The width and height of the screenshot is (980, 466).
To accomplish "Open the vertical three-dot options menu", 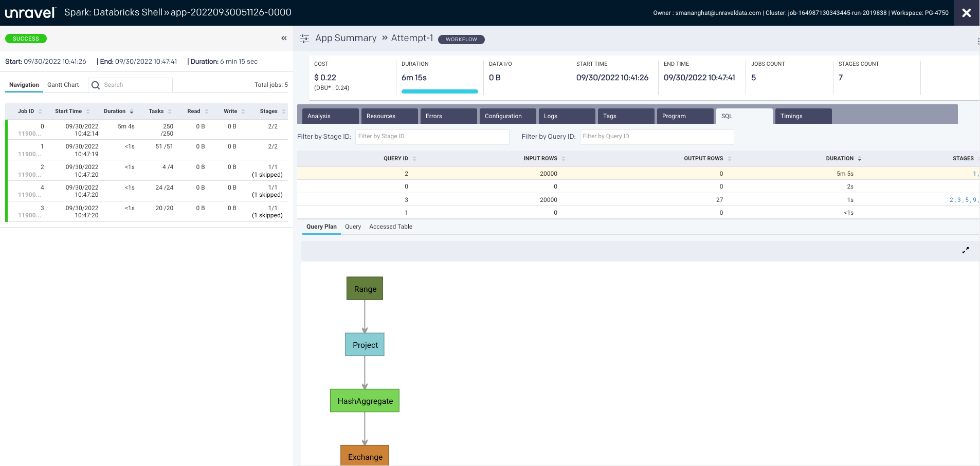I will click(977, 41).
